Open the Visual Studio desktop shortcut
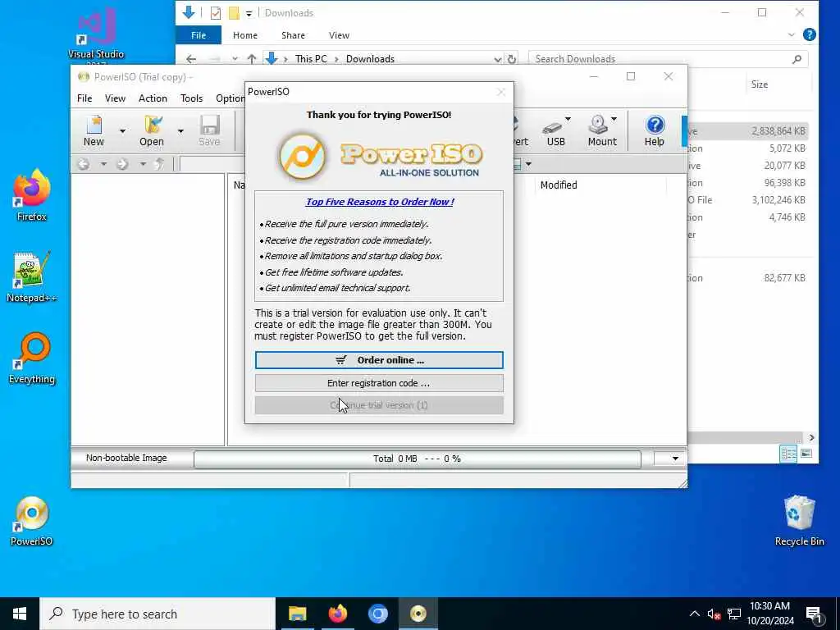This screenshot has width=840, height=630. (96, 34)
